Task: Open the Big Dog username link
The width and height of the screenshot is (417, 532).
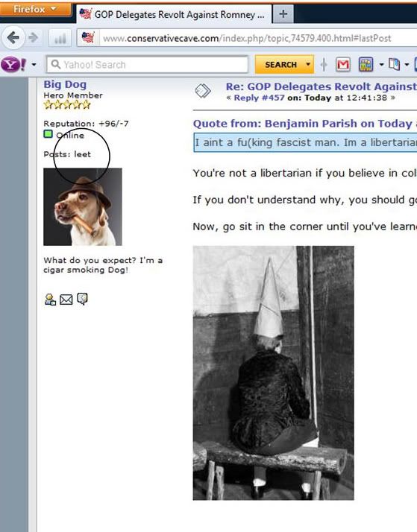Action: pyautogui.click(x=65, y=84)
